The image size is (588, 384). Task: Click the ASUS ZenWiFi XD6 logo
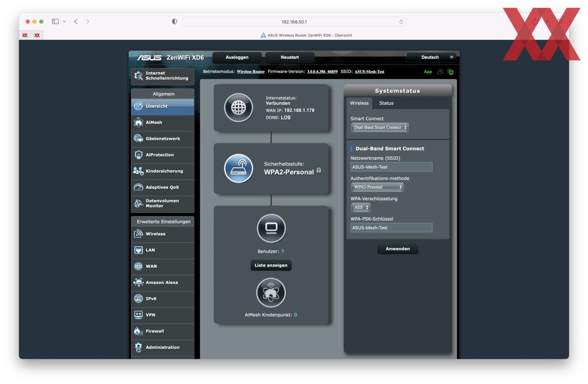pos(170,57)
